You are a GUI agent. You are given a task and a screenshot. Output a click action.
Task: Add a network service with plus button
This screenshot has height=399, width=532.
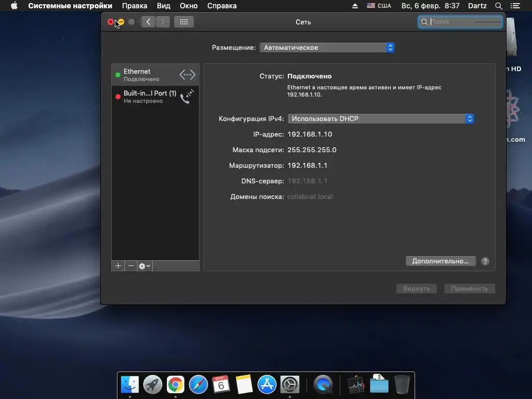[118, 266]
